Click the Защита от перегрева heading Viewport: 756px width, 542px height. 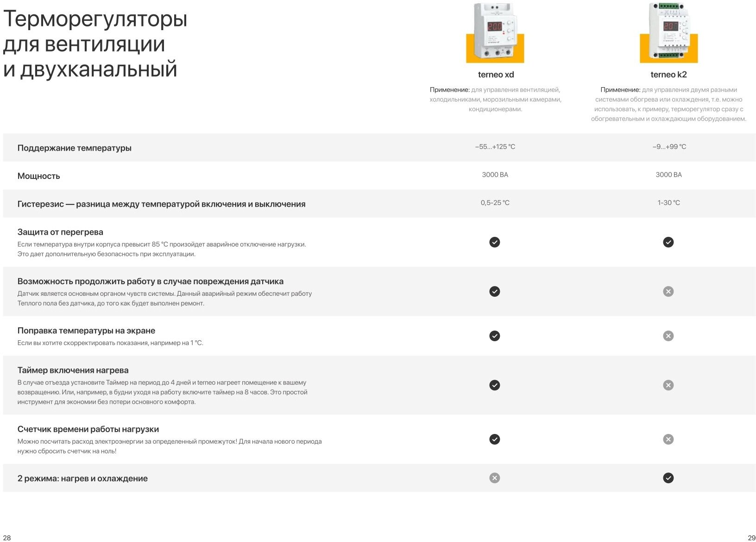pyautogui.click(x=60, y=232)
